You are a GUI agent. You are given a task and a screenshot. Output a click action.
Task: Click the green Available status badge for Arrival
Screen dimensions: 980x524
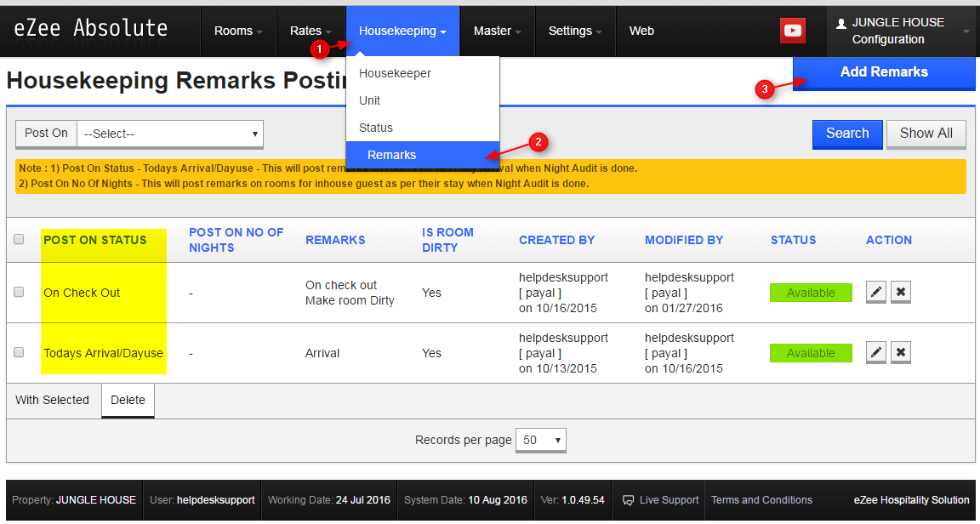810,352
